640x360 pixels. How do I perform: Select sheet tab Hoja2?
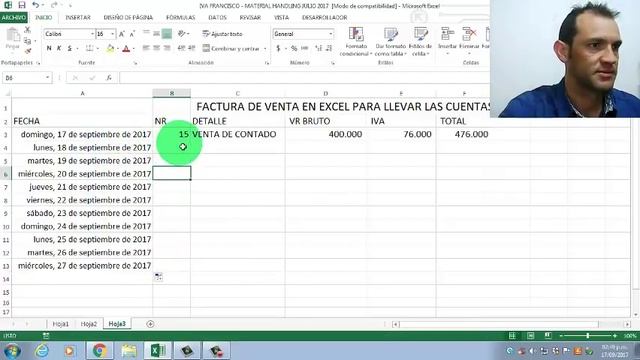[x=89, y=324]
